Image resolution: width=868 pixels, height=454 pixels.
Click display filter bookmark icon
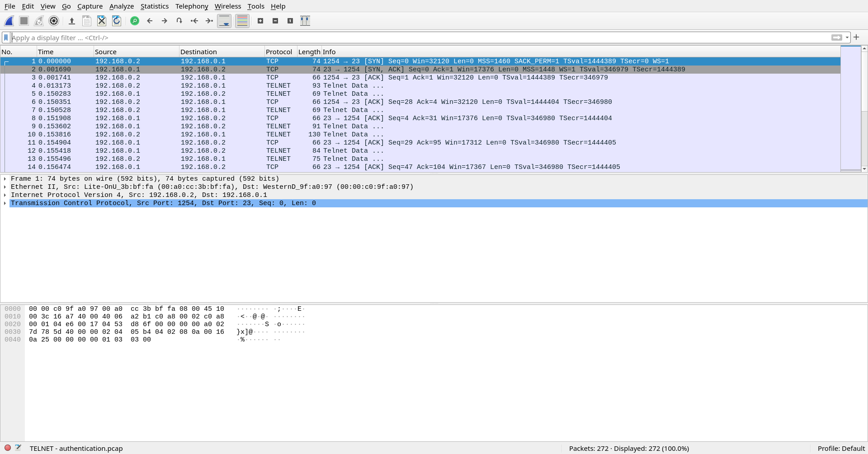[6, 37]
